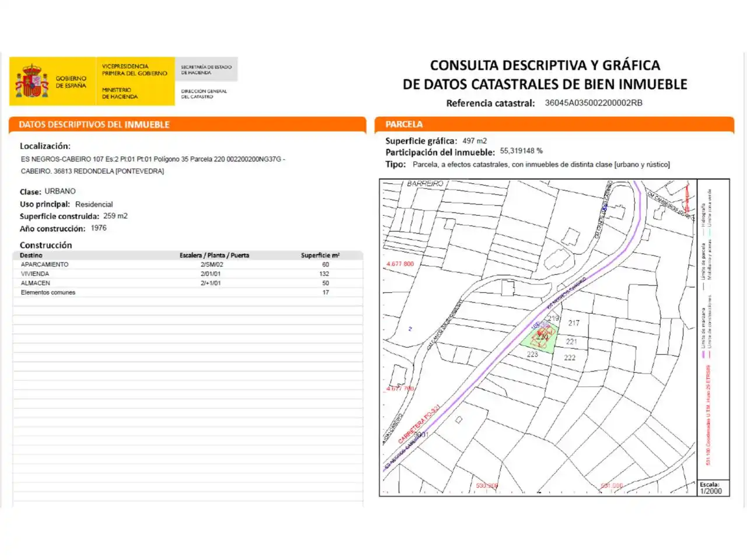Click the title 'CONSULTA DESCRIPTIVA Y GRÁFICA'
Image resolution: width=747 pixels, height=560 pixels.
click(545, 65)
